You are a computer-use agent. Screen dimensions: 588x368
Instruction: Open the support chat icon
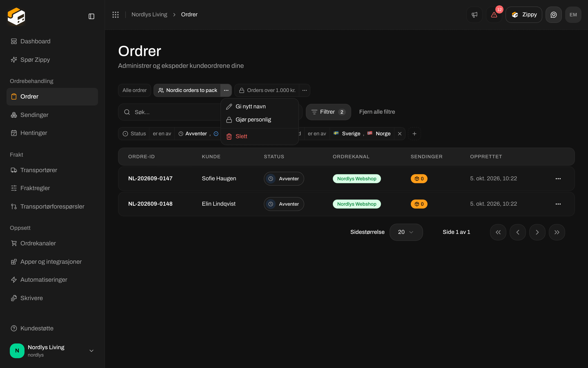[x=553, y=15]
